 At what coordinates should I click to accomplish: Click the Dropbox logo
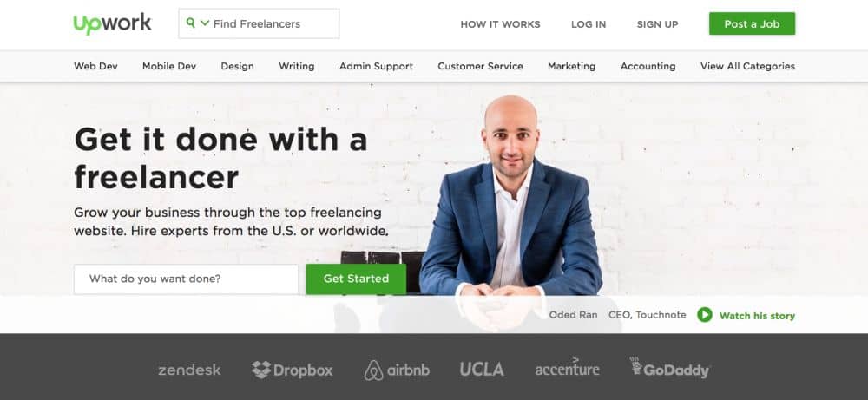coord(293,370)
